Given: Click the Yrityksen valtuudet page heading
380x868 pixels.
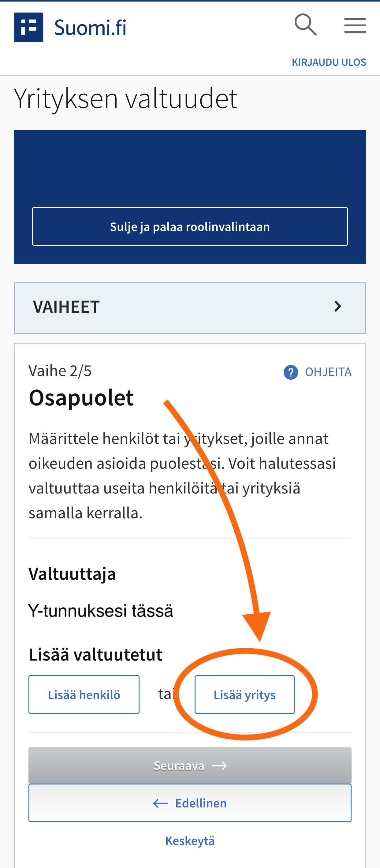Looking at the screenshot, I should 126,99.
